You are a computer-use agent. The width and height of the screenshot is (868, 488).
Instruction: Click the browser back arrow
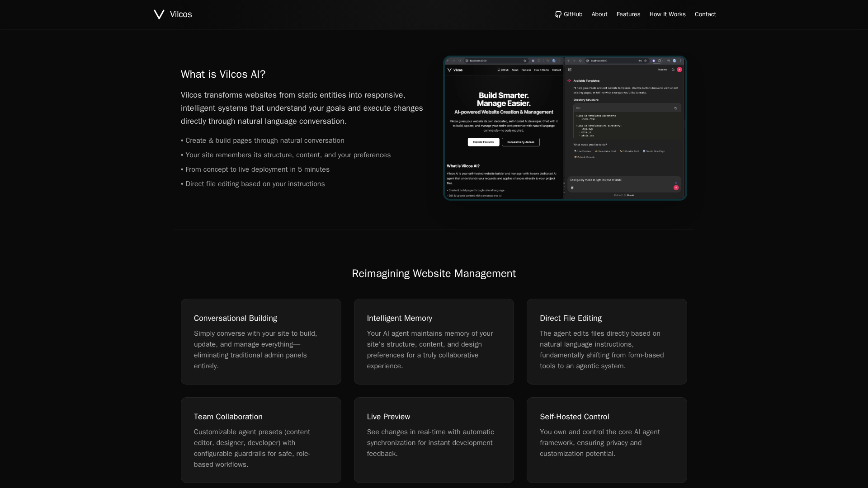pos(569,61)
